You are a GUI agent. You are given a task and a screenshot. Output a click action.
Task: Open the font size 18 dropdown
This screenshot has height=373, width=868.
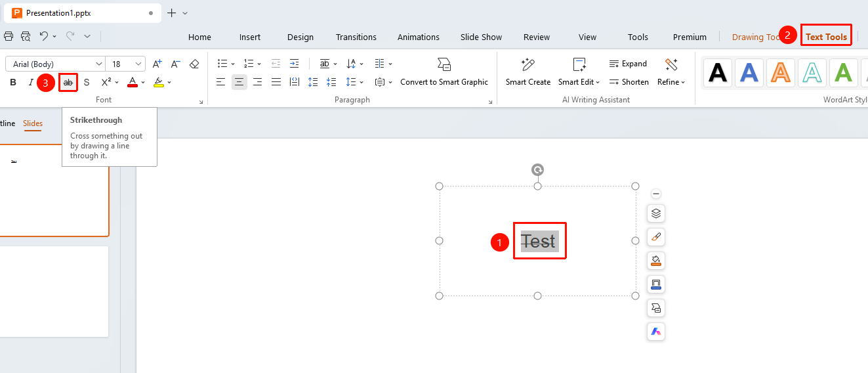(138, 64)
